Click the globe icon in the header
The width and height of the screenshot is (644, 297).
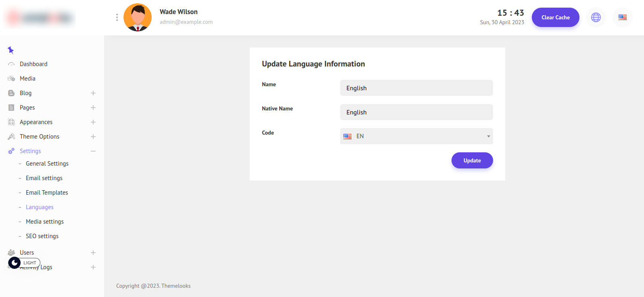(x=596, y=17)
